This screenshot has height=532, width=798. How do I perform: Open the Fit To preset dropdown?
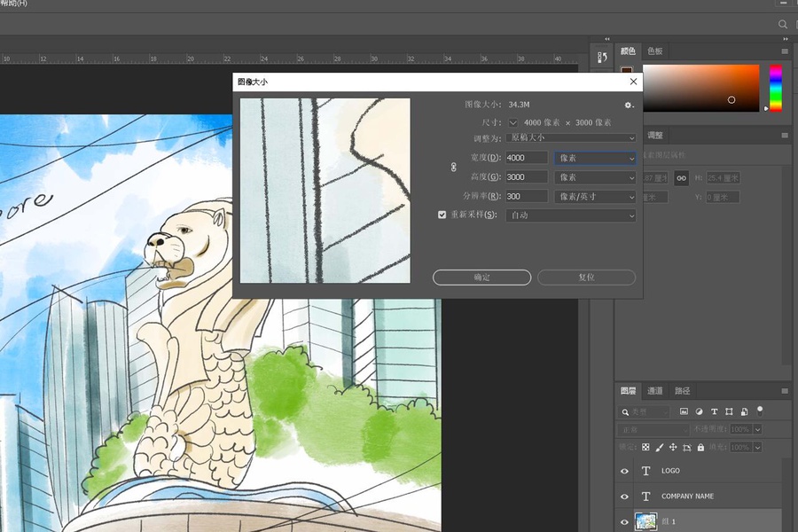point(570,138)
